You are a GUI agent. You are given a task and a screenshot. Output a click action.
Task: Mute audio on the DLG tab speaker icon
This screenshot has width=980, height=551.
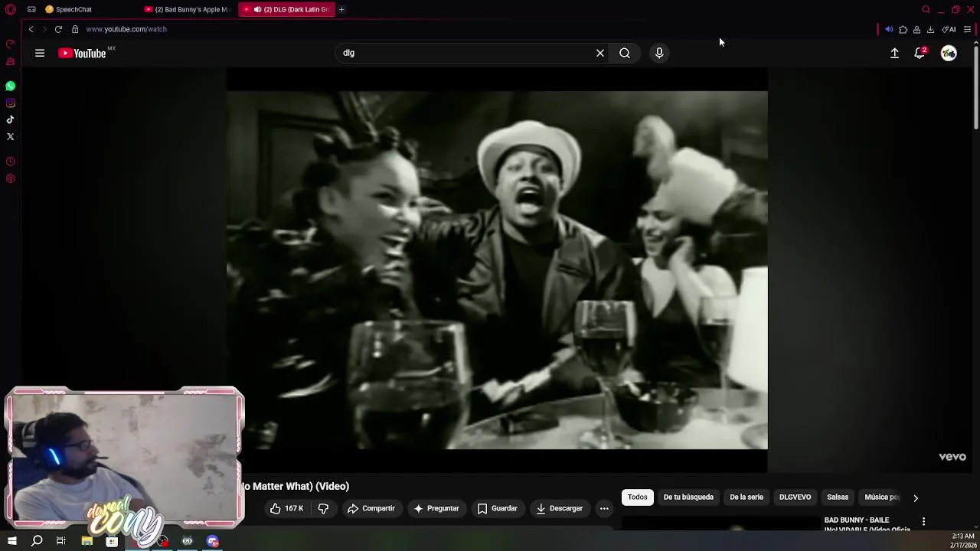pyautogui.click(x=257, y=9)
